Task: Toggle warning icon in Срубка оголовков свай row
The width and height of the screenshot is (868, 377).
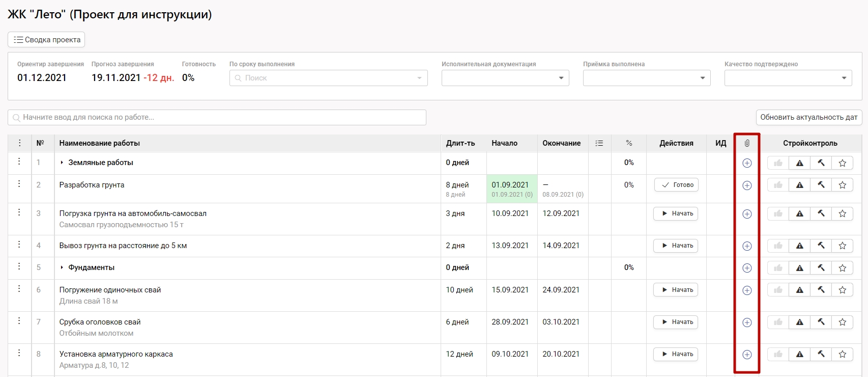Action: click(800, 322)
